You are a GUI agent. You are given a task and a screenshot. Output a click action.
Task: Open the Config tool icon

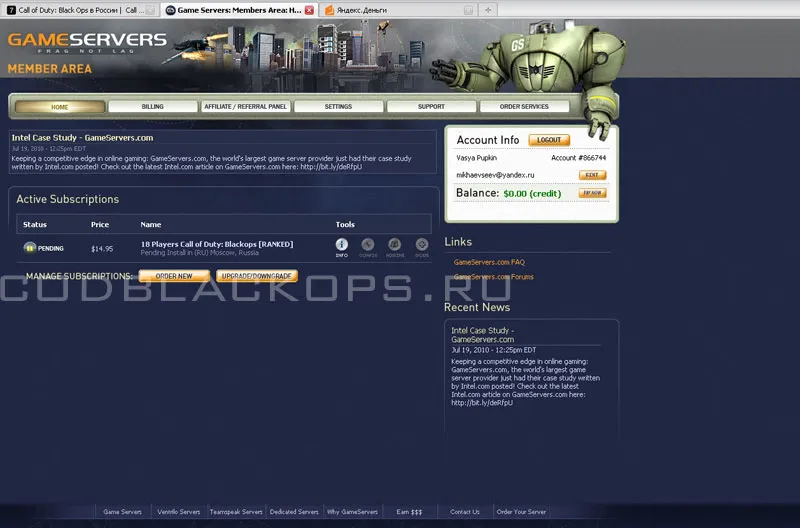pyautogui.click(x=368, y=244)
